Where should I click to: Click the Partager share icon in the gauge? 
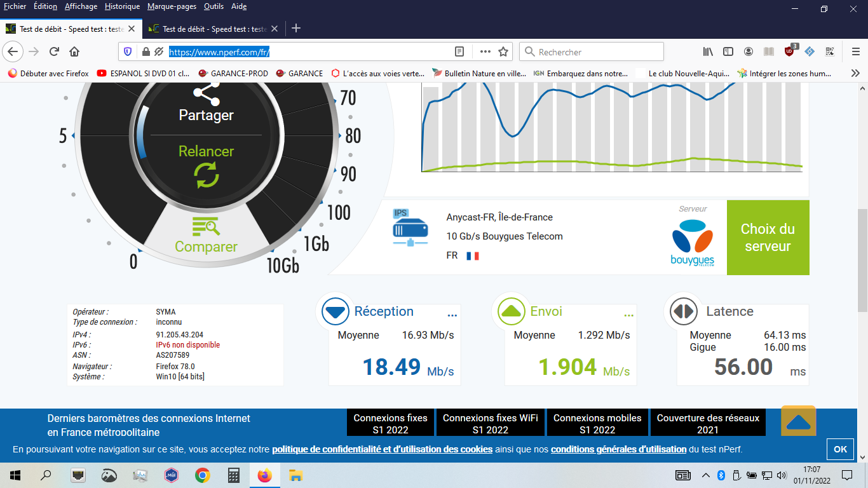click(206, 93)
